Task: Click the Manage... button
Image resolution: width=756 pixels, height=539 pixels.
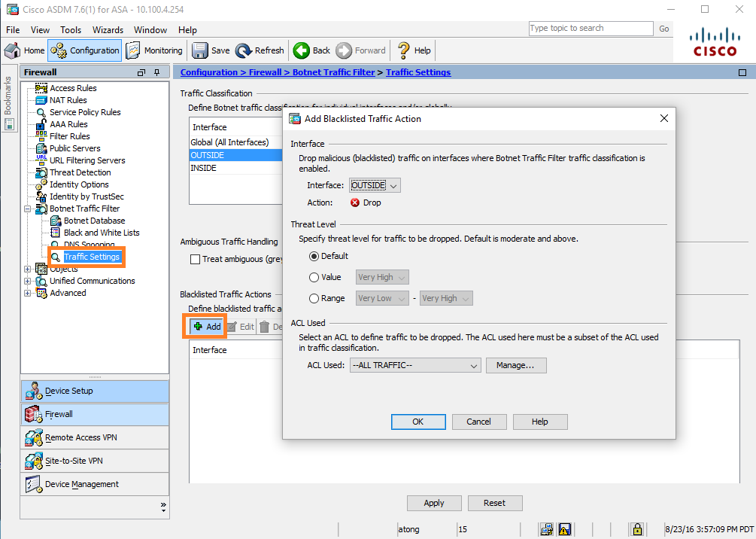Action: pyautogui.click(x=516, y=365)
